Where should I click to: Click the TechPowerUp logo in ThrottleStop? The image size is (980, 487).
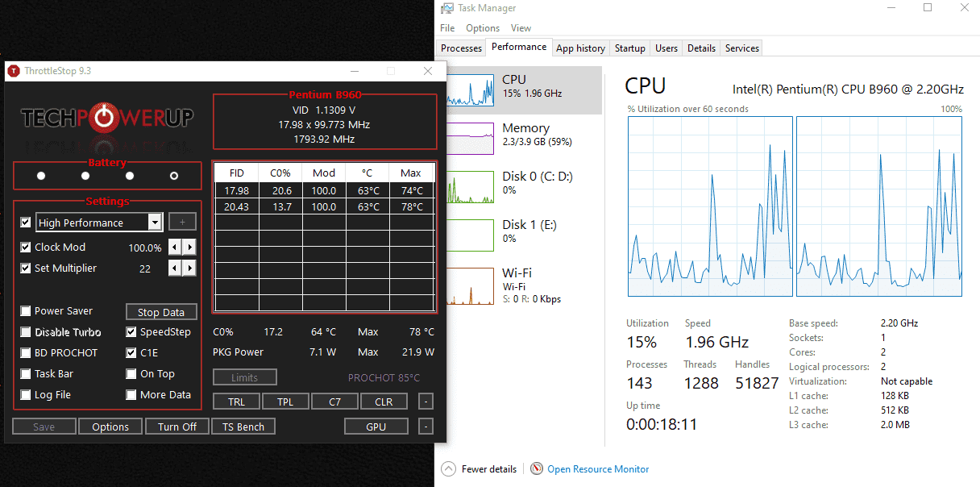tap(107, 119)
